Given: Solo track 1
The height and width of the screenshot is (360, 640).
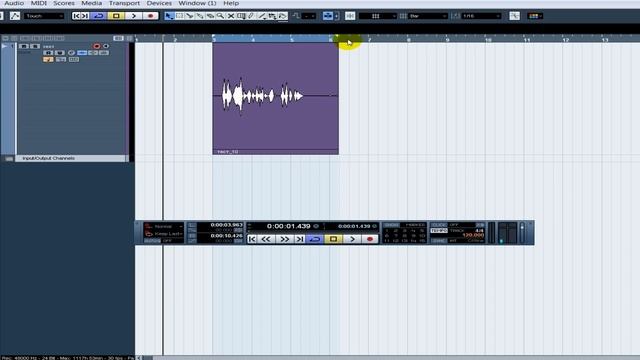Looking at the screenshot, I should pyautogui.click(x=35, y=46).
